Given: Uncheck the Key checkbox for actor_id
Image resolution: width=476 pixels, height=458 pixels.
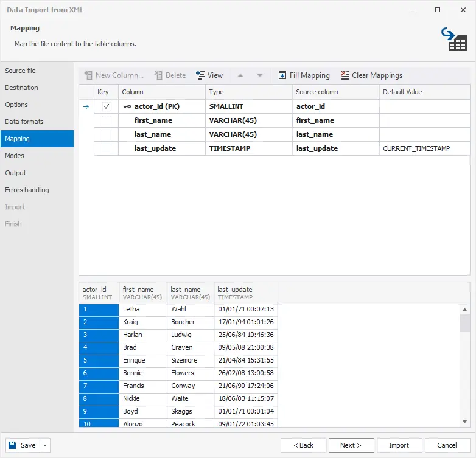Looking at the screenshot, I should coord(107,106).
